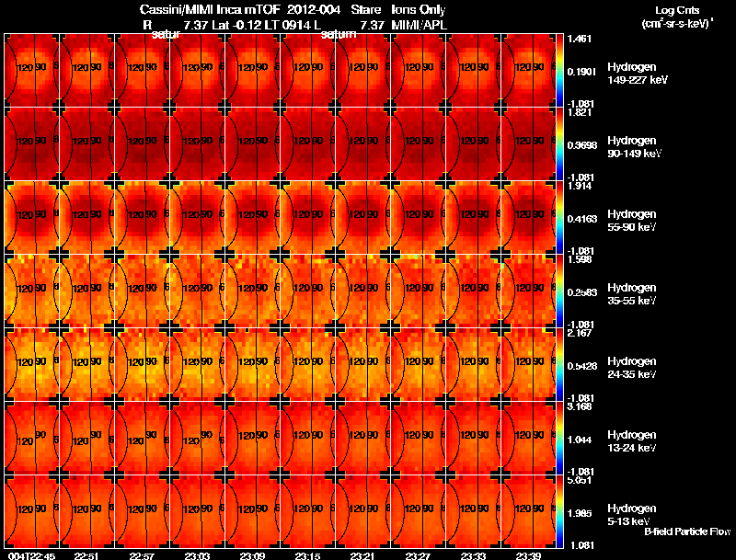The height and width of the screenshot is (560, 736).
Task: Select the 'Hydrogen 35-55 keV' row label
Action: coord(632,294)
